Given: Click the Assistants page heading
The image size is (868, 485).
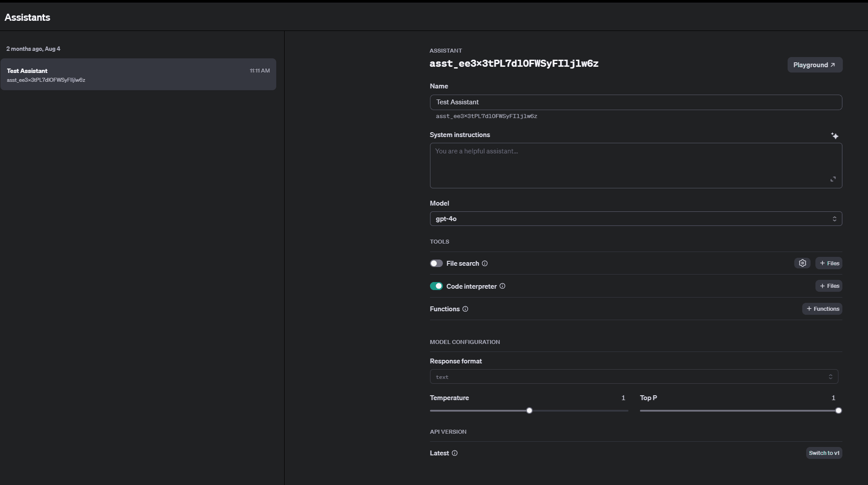Looking at the screenshot, I should tap(27, 17).
